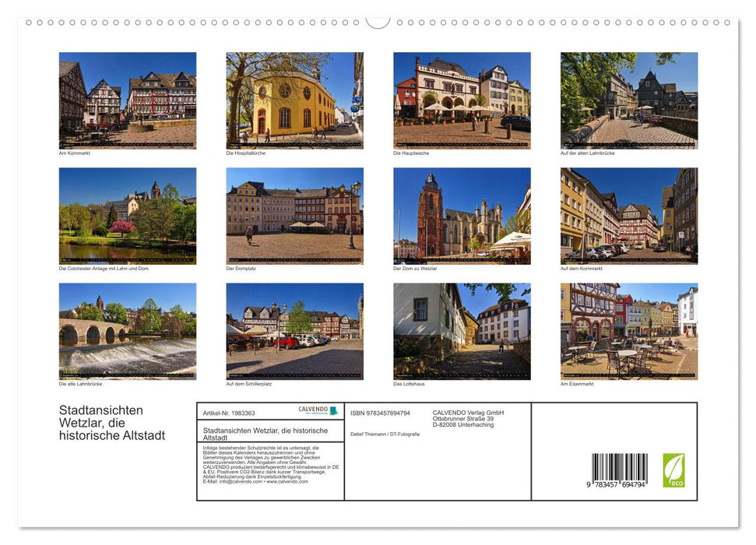Expand the ISBN 9783457694794 section
756x545 pixels.
(x=379, y=413)
